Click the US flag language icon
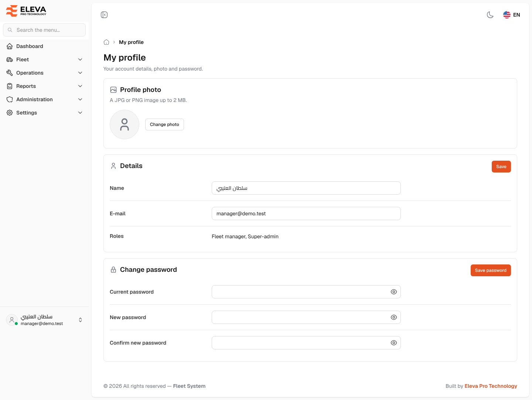 [507, 15]
